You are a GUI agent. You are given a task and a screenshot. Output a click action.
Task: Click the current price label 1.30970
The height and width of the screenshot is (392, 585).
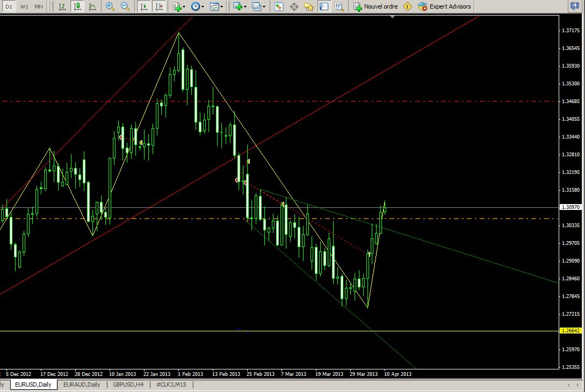(570, 207)
